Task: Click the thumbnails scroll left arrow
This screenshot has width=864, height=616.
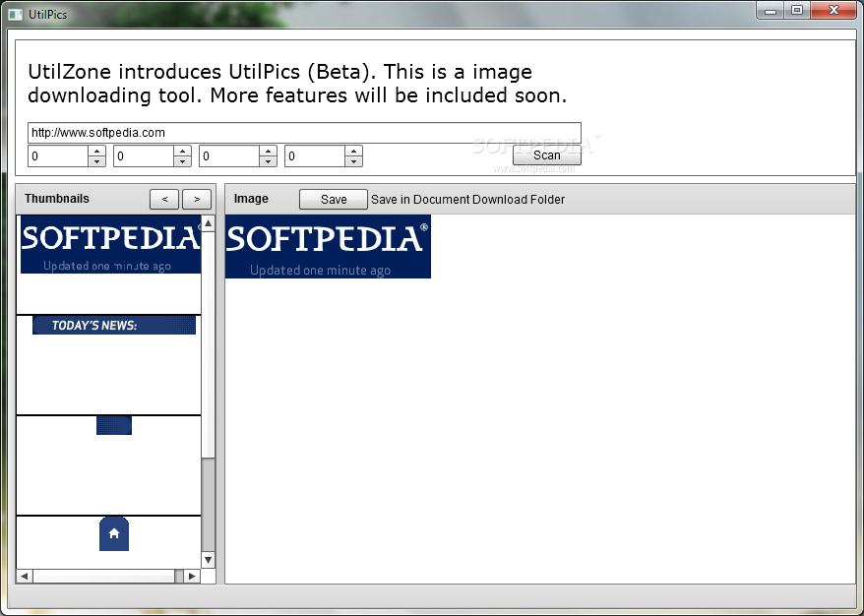Action: (25, 577)
